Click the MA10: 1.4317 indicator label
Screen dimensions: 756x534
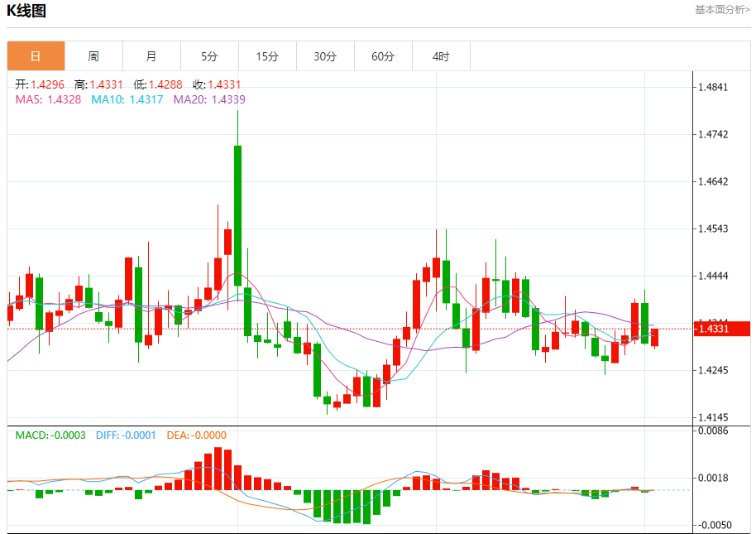[x=127, y=99]
